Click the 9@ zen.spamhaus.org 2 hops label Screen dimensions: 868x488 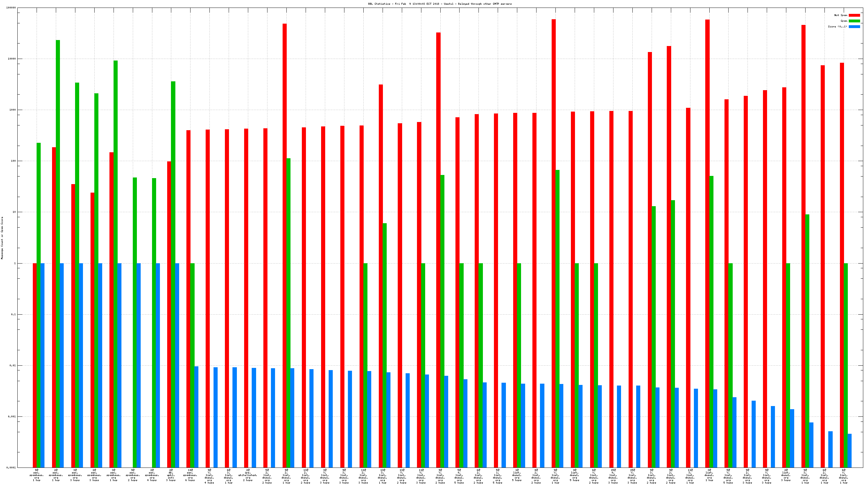click(132, 475)
